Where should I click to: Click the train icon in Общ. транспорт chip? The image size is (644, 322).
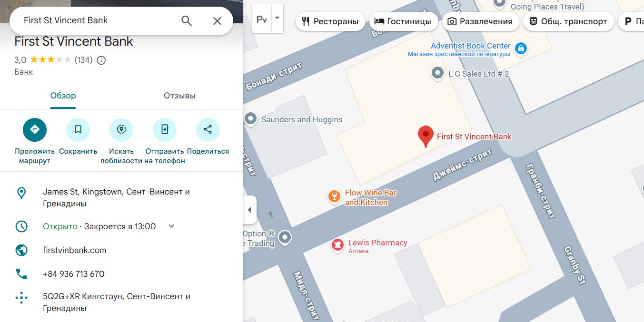533,21
